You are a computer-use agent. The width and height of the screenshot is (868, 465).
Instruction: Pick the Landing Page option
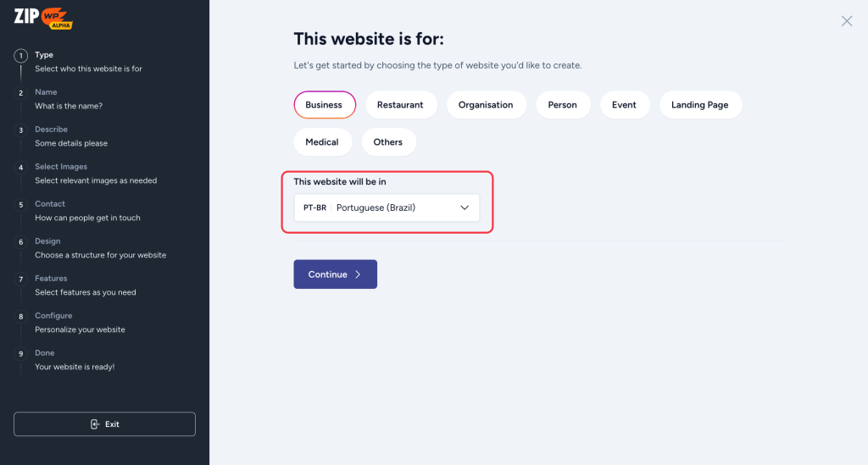pyautogui.click(x=699, y=105)
